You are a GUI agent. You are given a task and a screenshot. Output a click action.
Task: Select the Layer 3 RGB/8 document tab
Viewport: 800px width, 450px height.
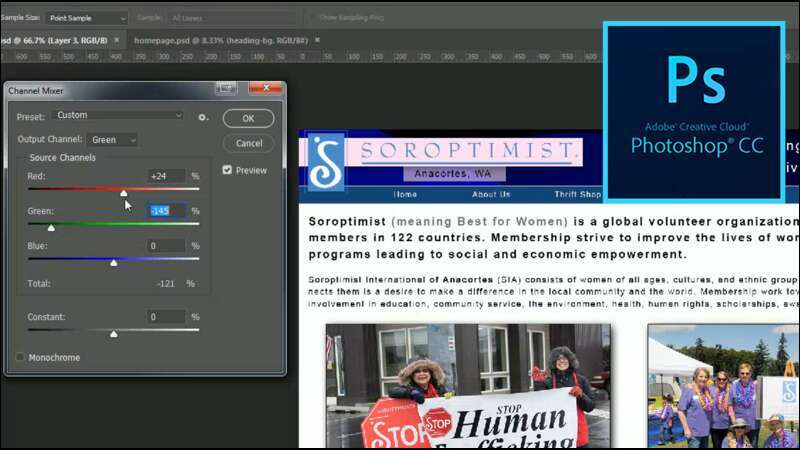(x=54, y=40)
